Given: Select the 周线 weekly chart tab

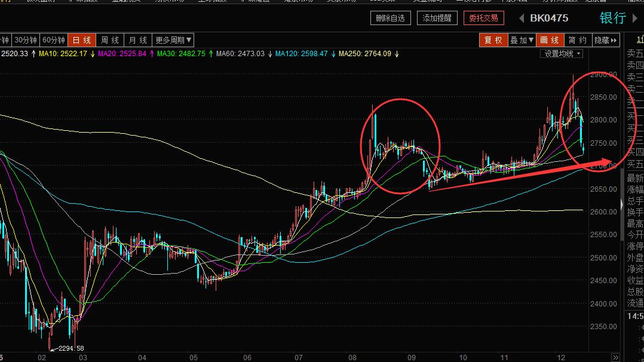Looking at the screenshot, I should [x=110, y=40].
